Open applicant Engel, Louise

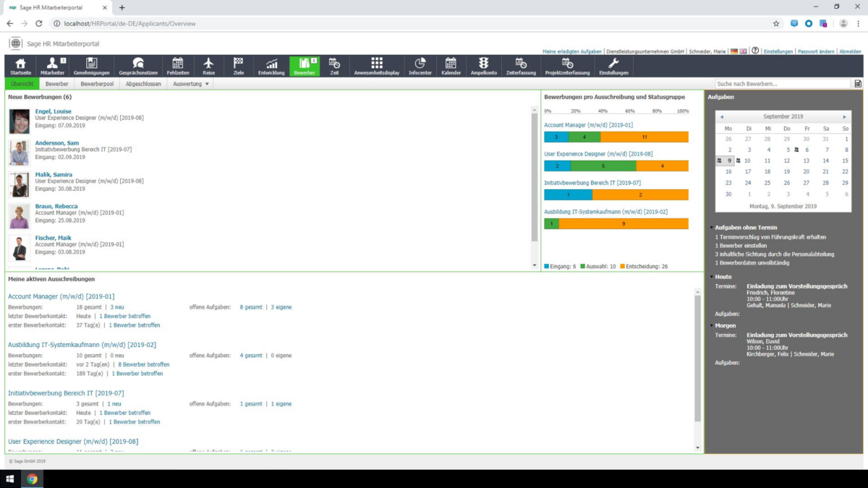(x=53, y=111)
